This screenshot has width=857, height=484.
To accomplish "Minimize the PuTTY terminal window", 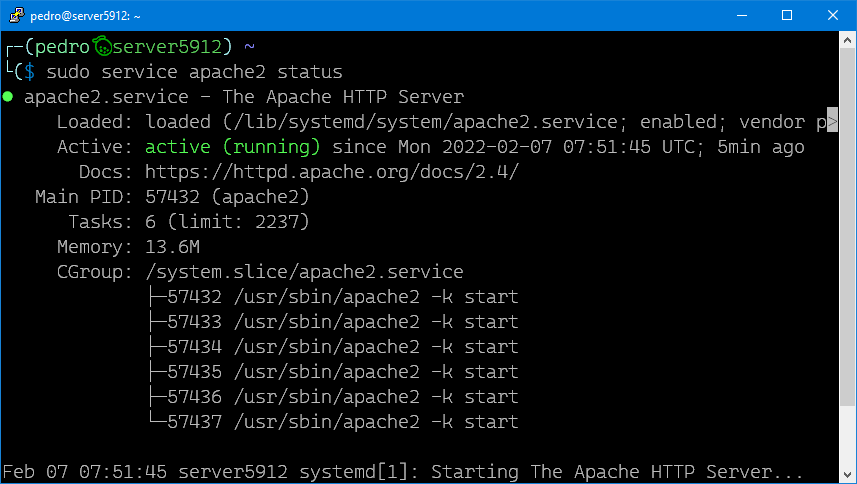I will pyautogui.click(x=742, y=15).
